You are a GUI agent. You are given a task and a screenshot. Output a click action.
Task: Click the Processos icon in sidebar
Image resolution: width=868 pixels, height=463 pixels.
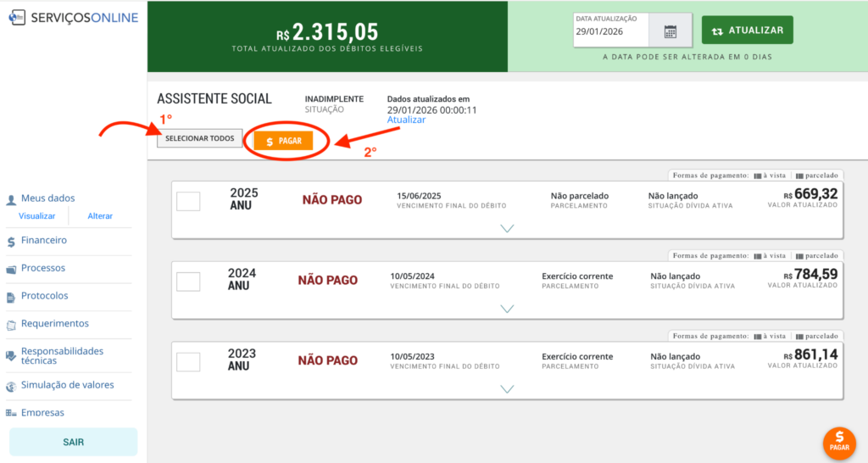11,270
